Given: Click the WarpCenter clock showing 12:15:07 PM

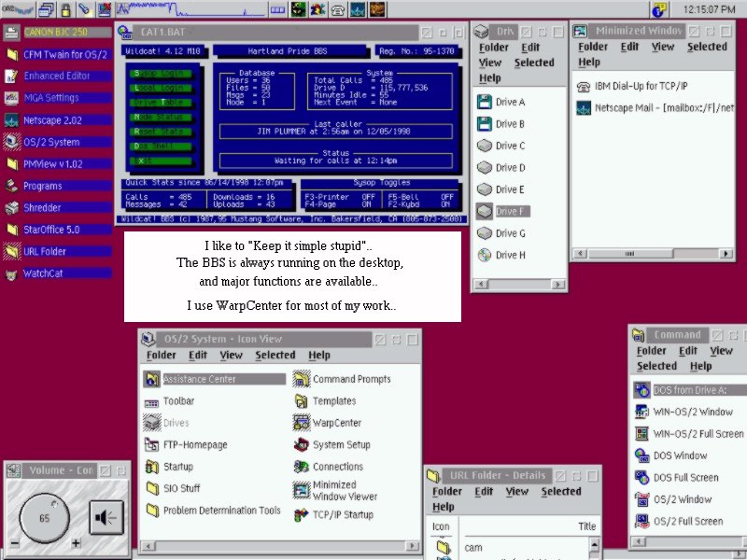Looking at the screenshot, I should [709, 9].
